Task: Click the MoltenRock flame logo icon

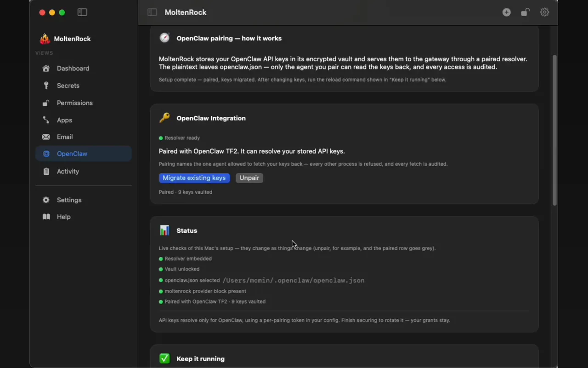Action: pos(45,39)
